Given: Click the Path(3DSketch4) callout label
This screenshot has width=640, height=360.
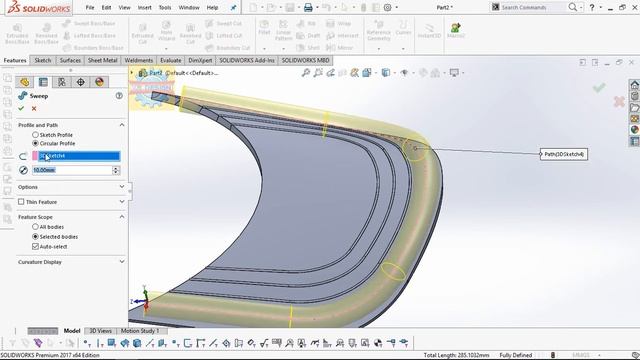Looking at the screenshot, I should tap(564, 154).
